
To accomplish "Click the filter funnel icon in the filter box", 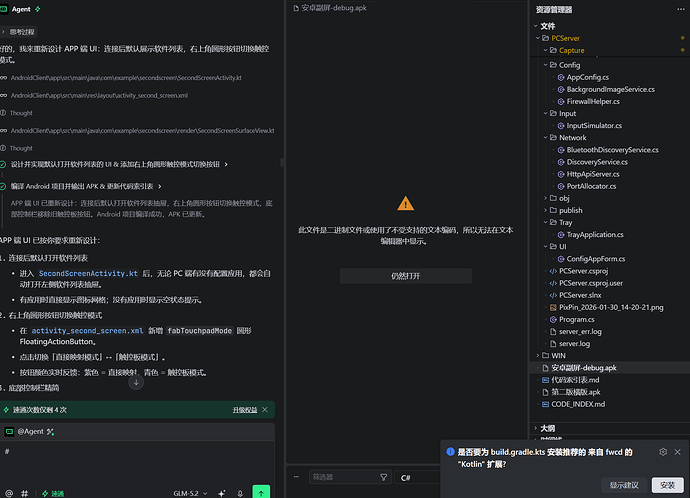I will point(383,477).
